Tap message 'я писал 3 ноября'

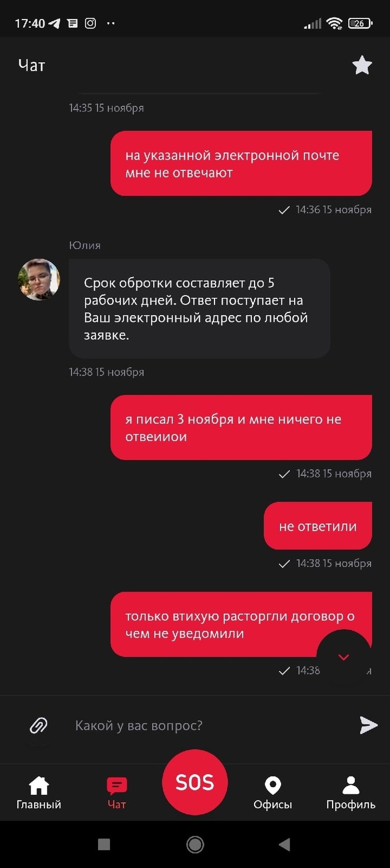[241, 427]
